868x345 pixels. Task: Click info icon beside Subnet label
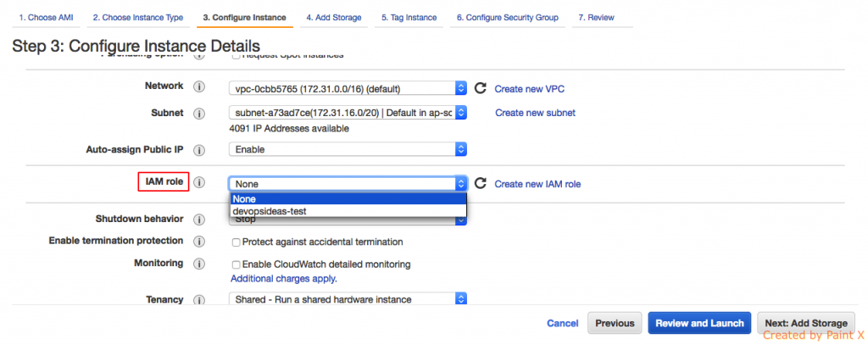click(x=200, y=114)
